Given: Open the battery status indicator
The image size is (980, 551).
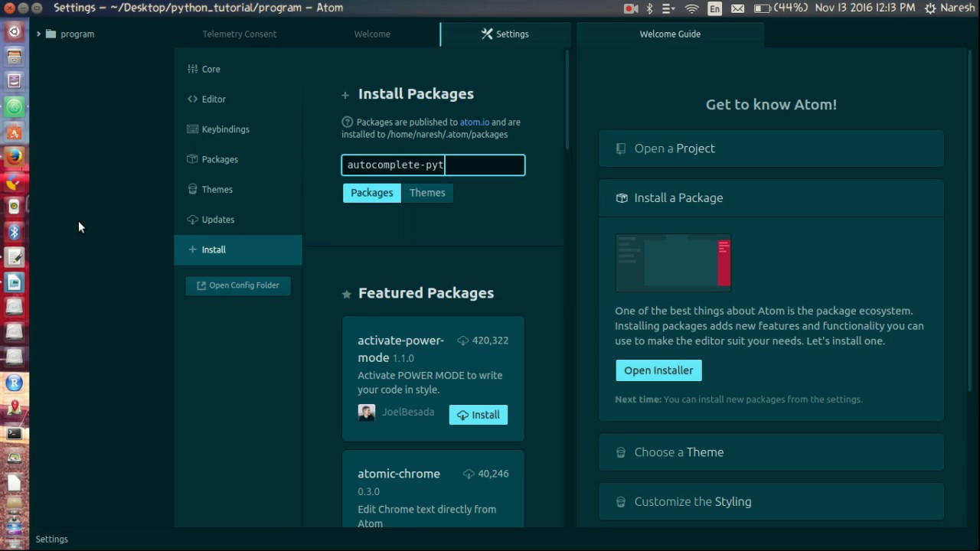Looking at the screenshot, I should point(780,8).
